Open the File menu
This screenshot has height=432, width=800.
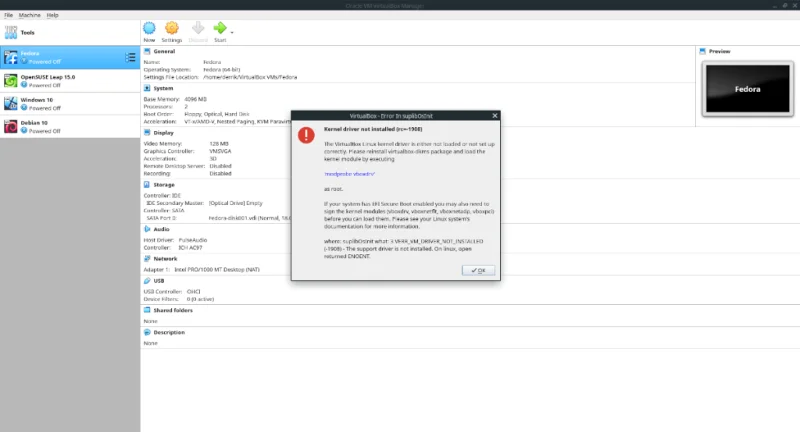click(x=9, y=15)
